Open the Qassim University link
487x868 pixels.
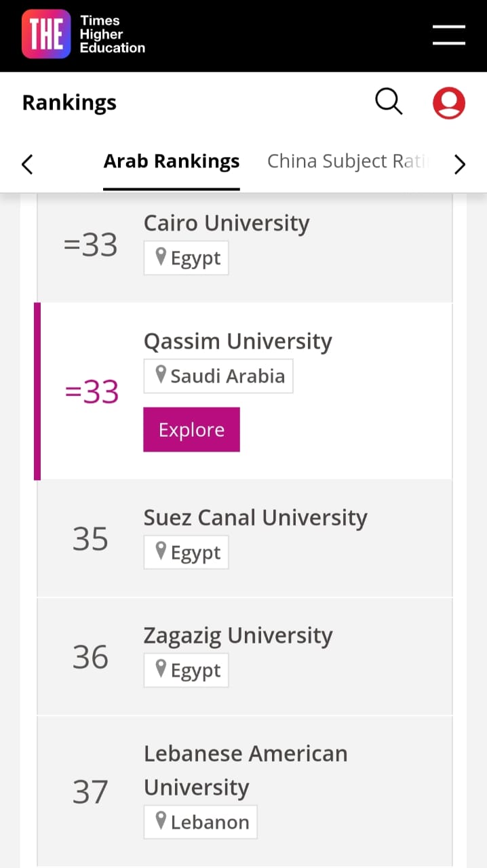tap(237, 341)
